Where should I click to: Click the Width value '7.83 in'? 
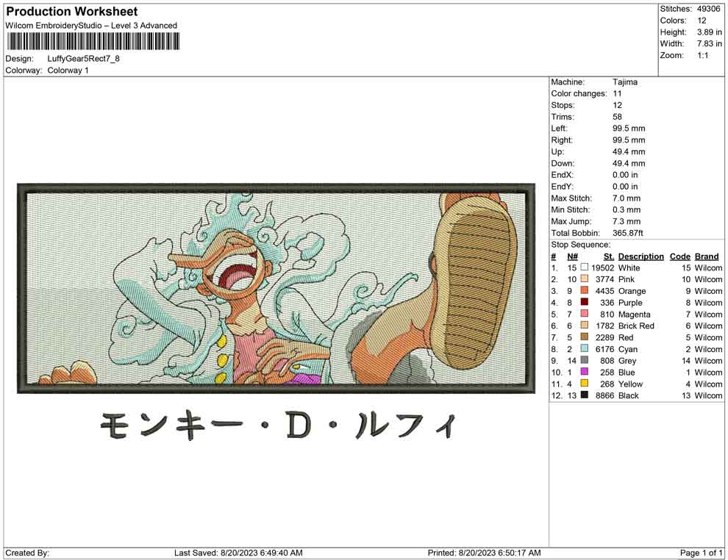[709, 43]
